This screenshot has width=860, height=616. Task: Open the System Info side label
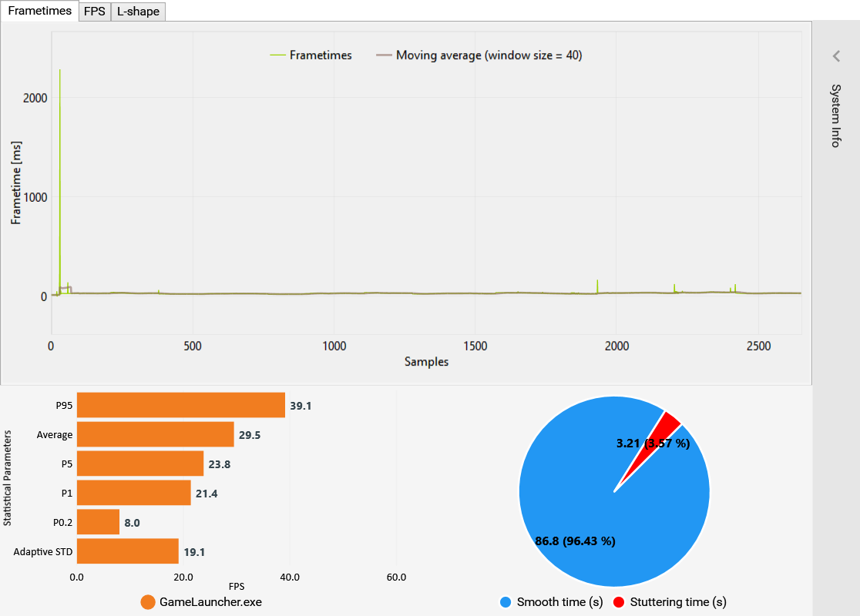(836, 115)
